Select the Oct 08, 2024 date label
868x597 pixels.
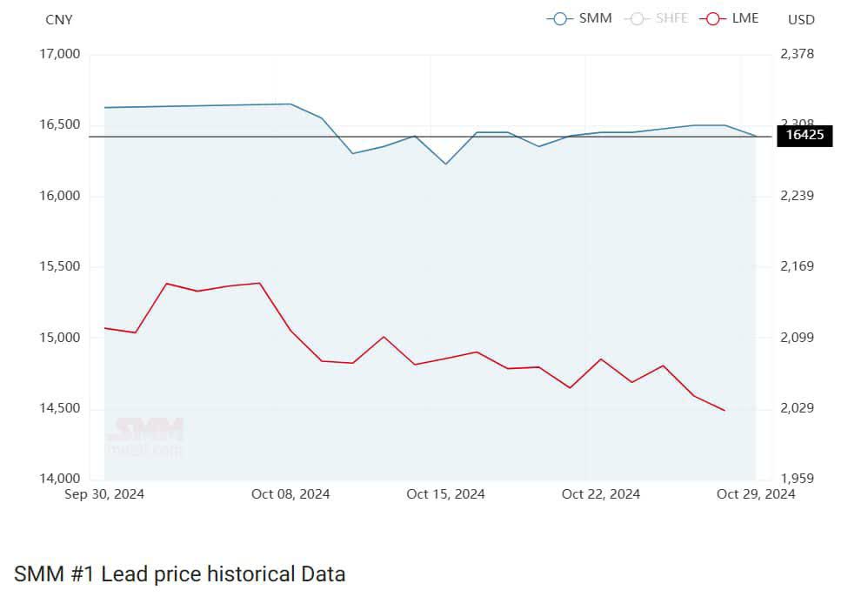click(290, 494)
